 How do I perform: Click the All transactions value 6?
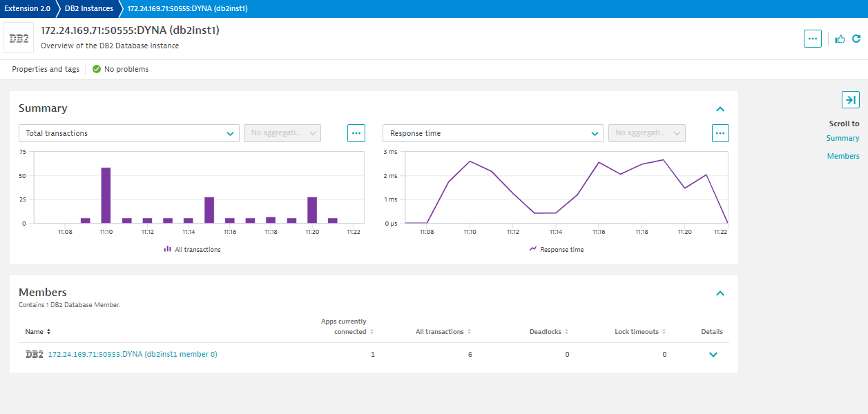coord(470,355)
